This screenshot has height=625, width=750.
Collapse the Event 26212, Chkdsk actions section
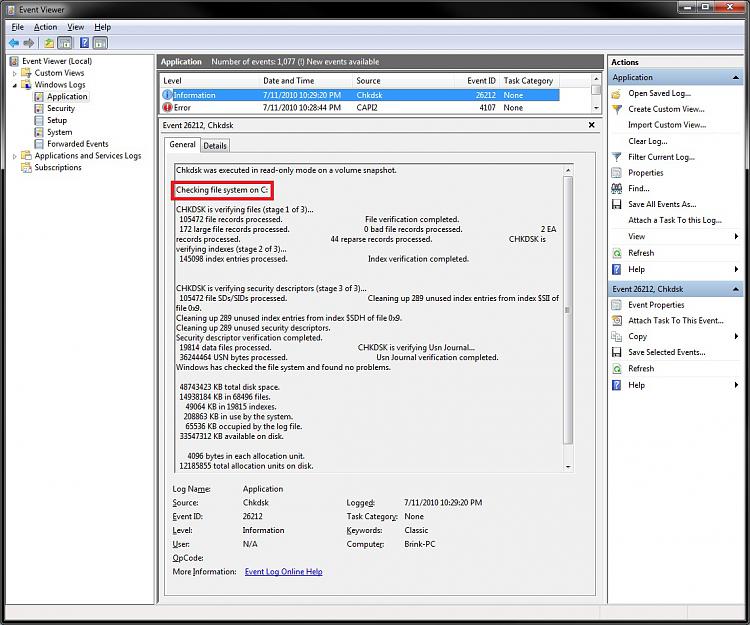point(736,289)
